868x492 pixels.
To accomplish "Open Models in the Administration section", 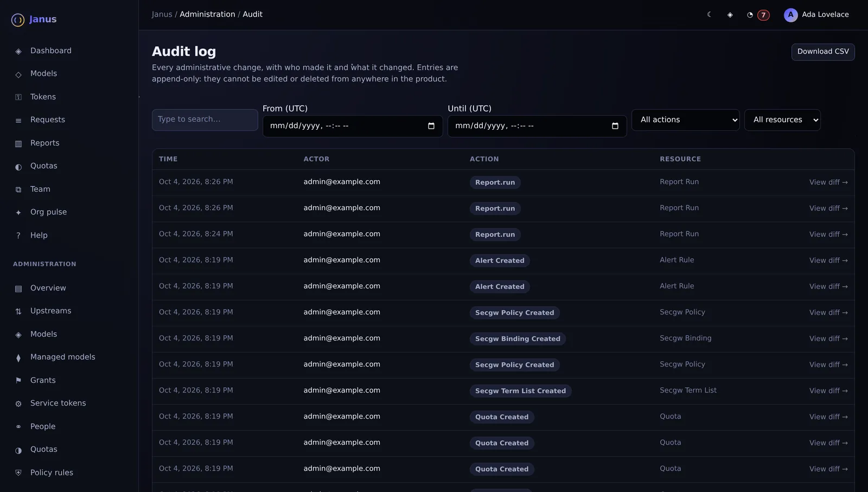I will [x=43, y=334].
